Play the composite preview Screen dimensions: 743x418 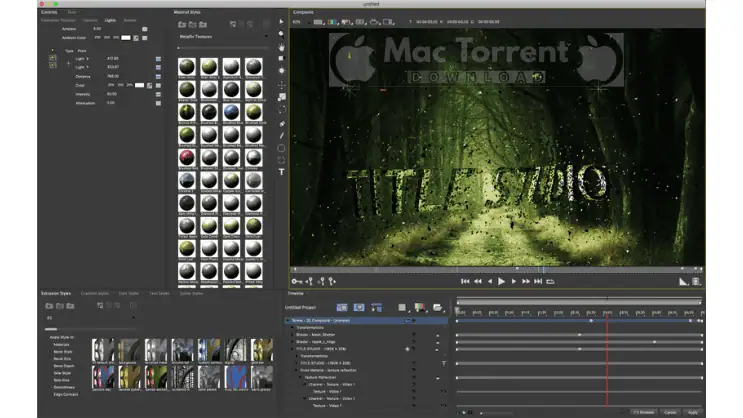[501, 282]
